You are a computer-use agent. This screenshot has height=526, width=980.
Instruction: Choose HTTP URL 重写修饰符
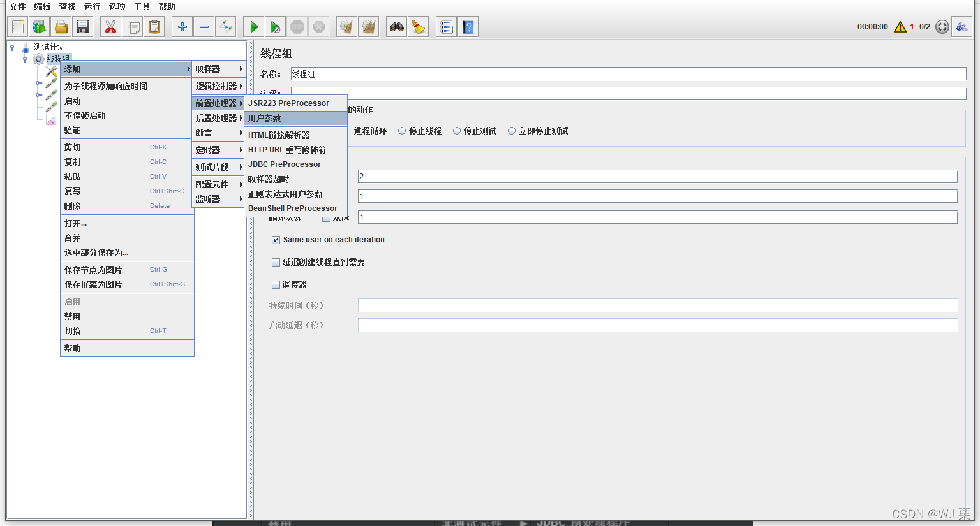[x=296, y=150]
